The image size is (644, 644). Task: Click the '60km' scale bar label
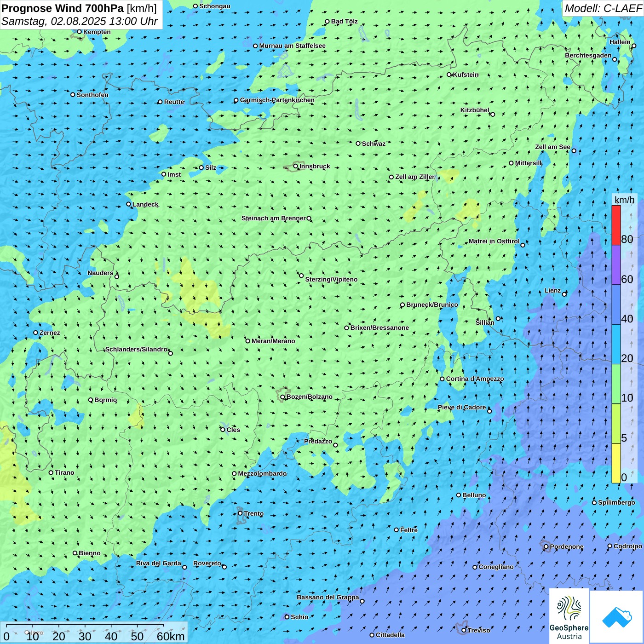(x=171, y=636)
